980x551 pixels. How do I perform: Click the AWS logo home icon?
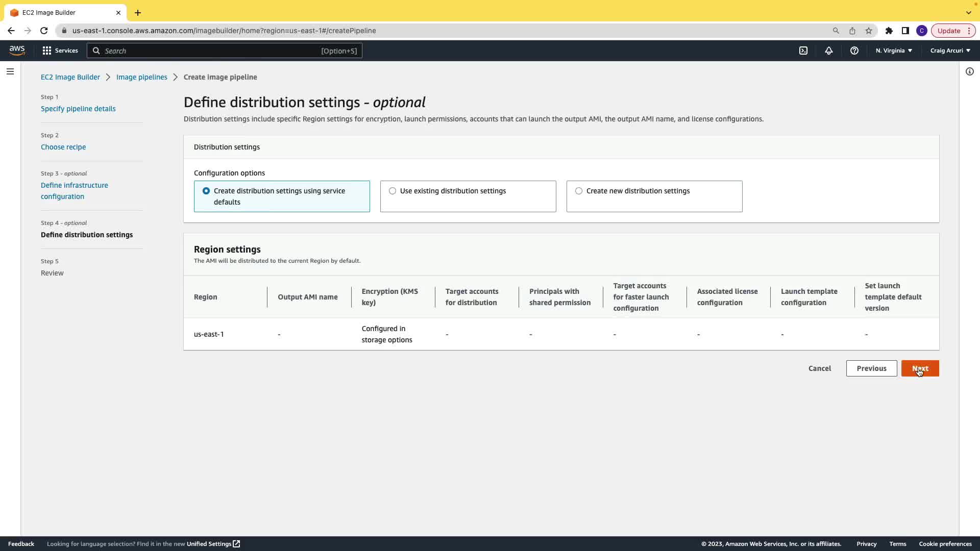click(17, 50)
